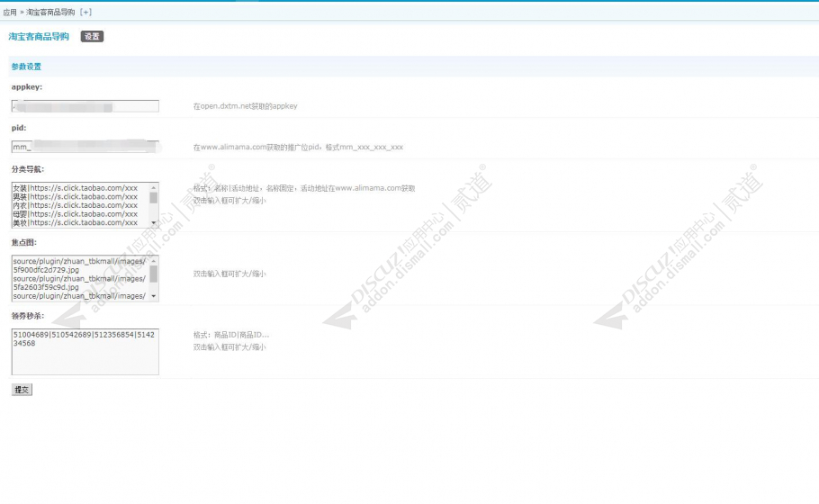Viewport: 819px width, 504px height.
Task: Click the 女装 line in 分类导航
Action: pyautogui.click(x=76, y=188)
